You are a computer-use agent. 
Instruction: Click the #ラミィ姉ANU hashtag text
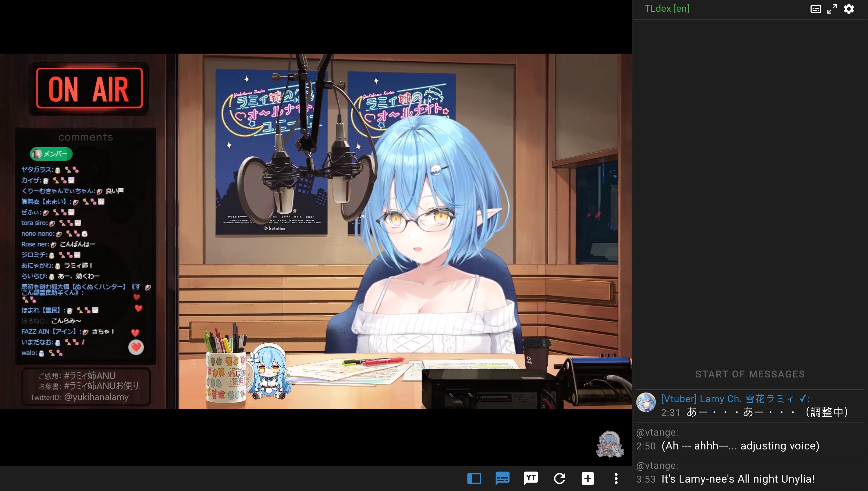point(90,375)
